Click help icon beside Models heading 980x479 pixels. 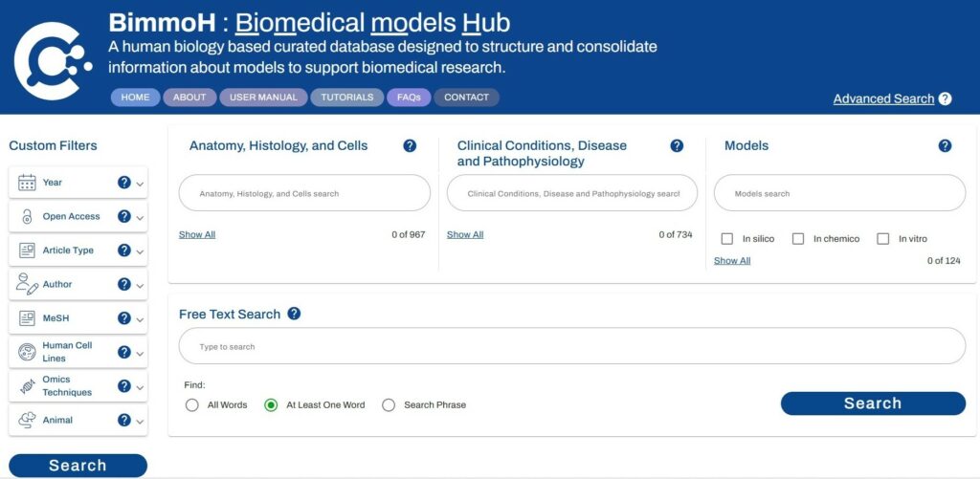click(x=945, y=145)
